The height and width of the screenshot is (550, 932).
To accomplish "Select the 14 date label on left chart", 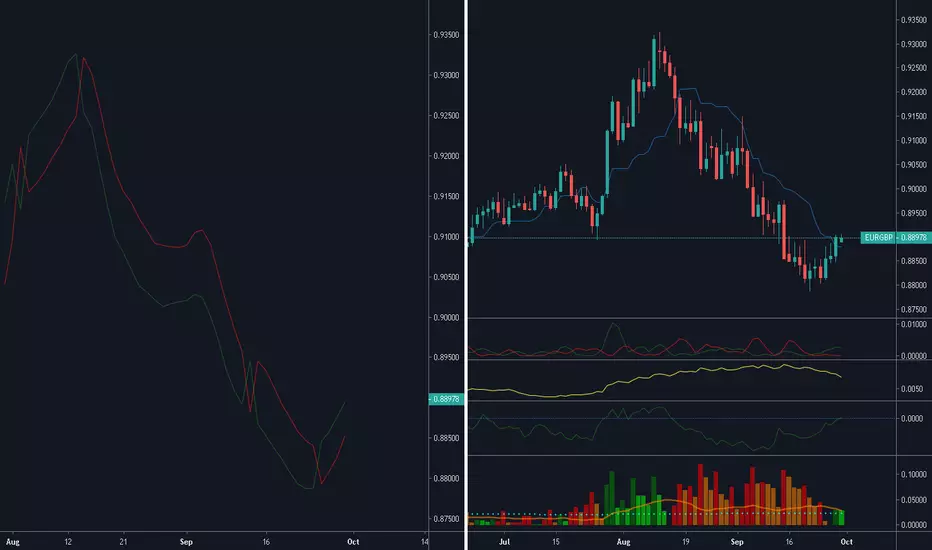I will tap(424, 542).
